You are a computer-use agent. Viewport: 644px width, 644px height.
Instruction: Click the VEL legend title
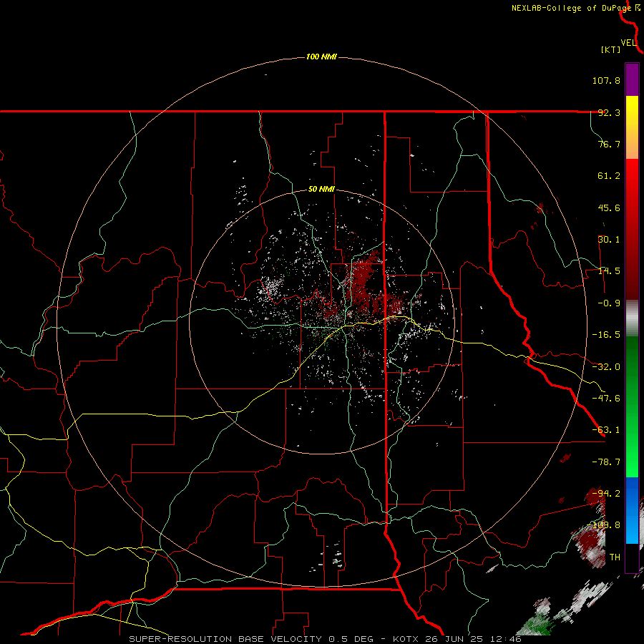point(629,43)
